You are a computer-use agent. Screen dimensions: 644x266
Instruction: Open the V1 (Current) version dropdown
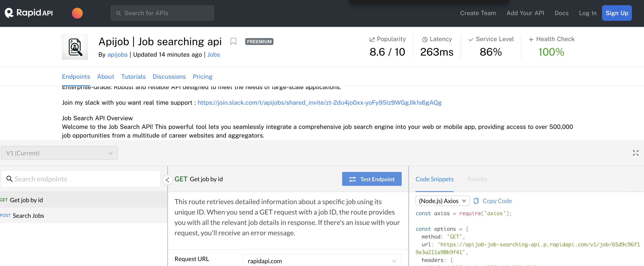(x=59, y=153)
